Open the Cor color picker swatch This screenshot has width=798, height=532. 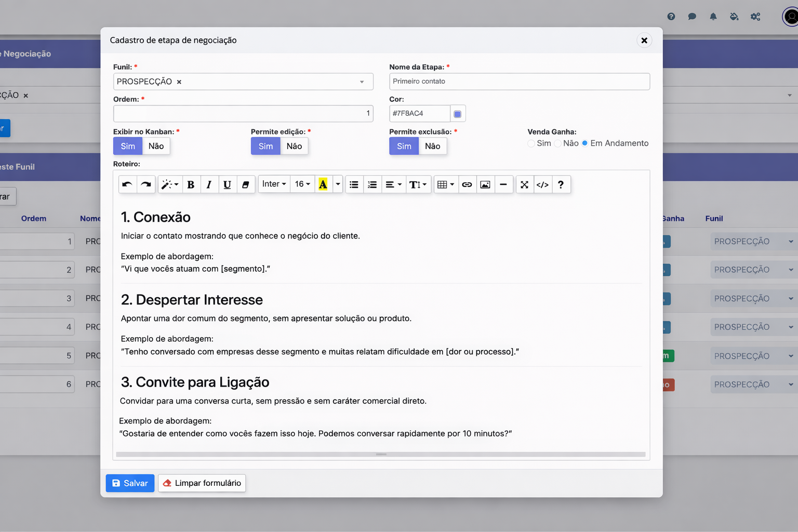(458, 114)
